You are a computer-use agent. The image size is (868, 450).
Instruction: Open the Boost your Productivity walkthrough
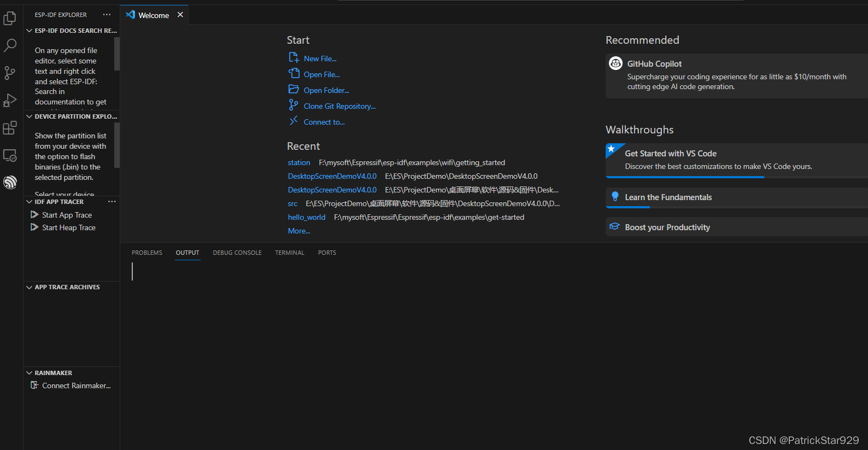pos(737,227)
